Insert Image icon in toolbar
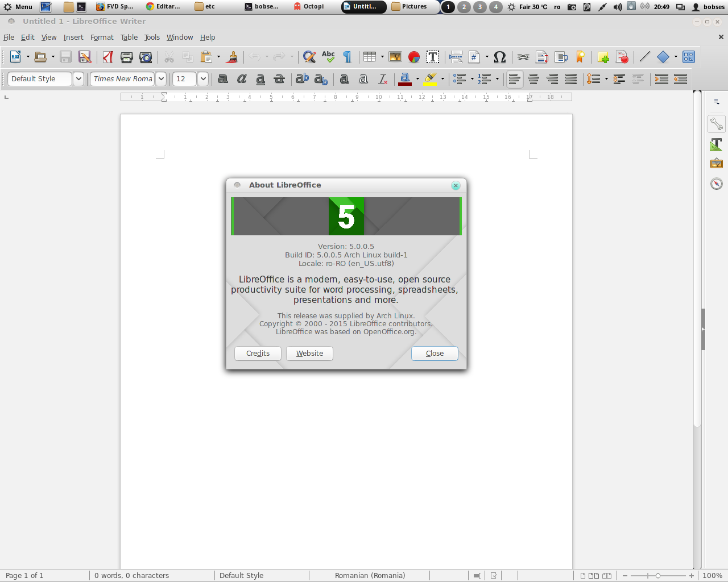Viewport: 728px width, 582px height. [395, 57]
